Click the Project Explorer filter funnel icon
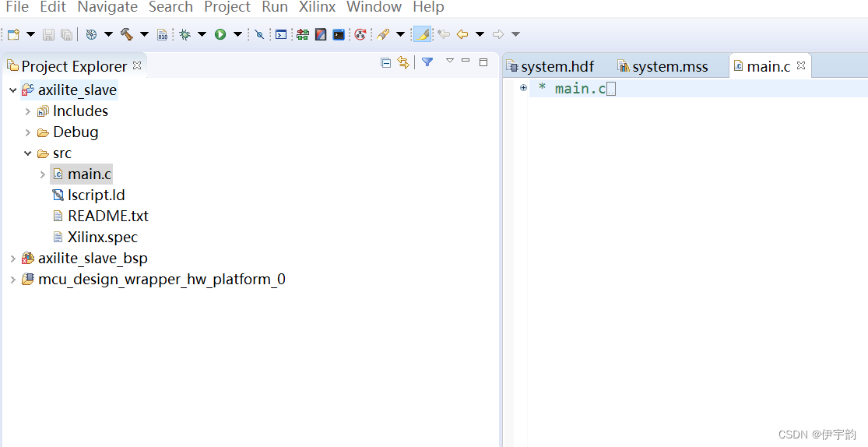The width and height of the screenshot is (868, 447). [427, 62]
